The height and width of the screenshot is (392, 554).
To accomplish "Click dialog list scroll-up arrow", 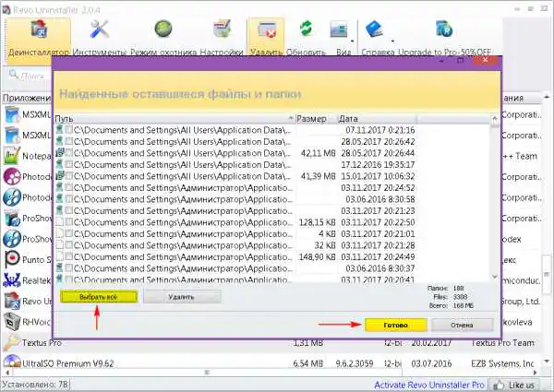I will (495, 119).
